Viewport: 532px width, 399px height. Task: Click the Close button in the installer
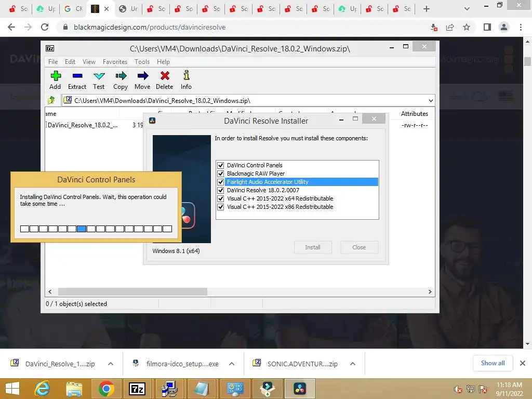359,247
